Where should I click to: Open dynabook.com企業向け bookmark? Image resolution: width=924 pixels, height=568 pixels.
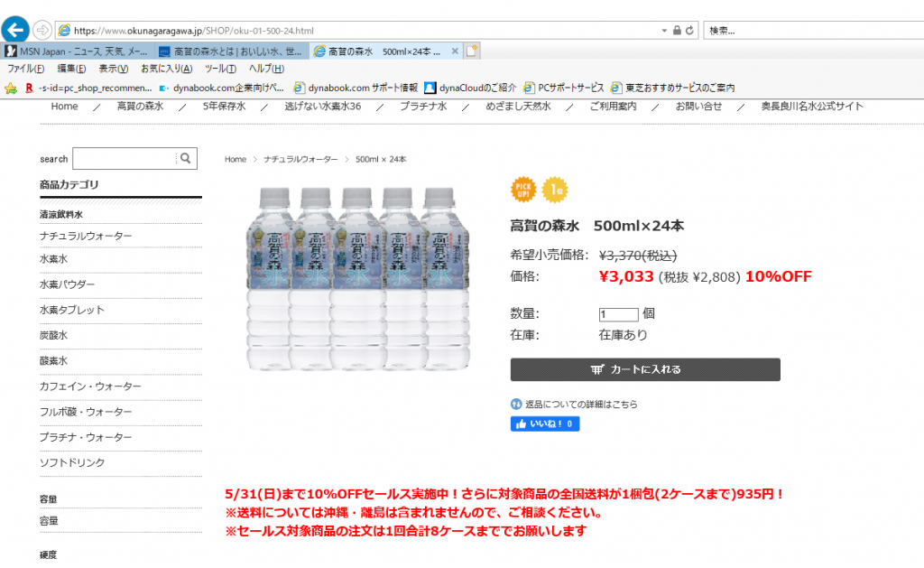coord(222,88)
